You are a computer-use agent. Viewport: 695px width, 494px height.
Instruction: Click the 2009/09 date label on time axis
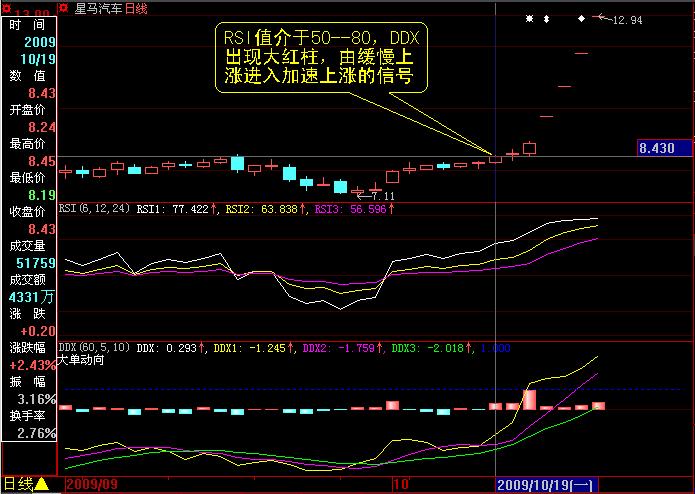tap(92, 484)
